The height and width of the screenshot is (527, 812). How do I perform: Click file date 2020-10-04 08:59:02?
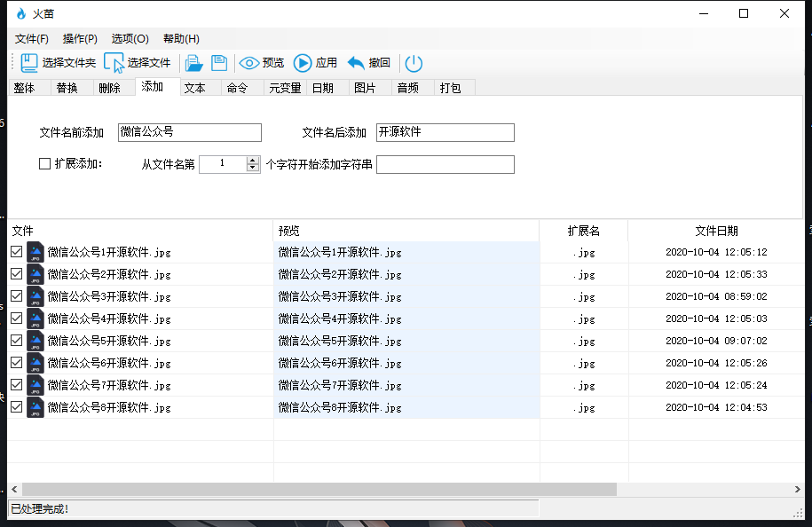click(716, 296)
